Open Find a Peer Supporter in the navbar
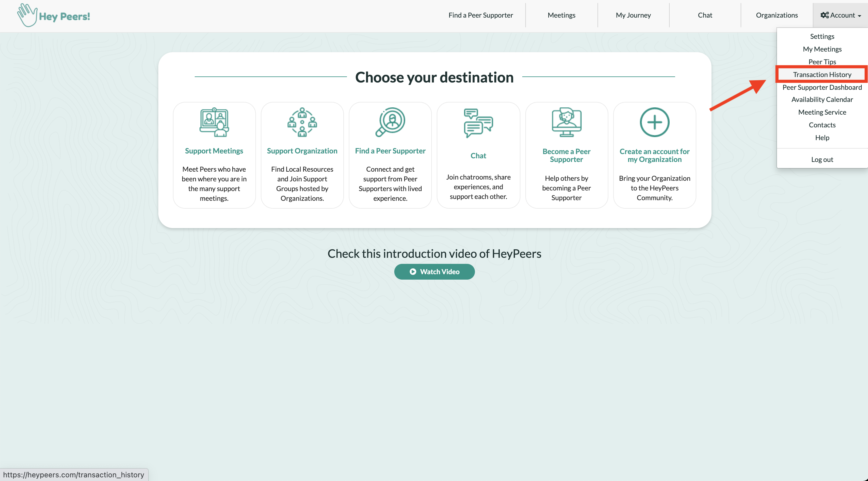This screenshot has height=481, width=868. click(480, 15)
